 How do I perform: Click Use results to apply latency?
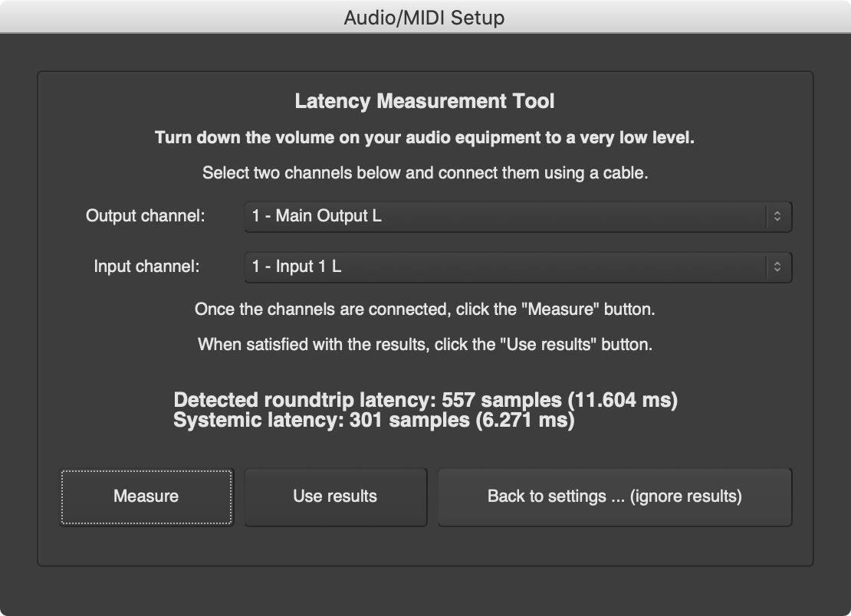click(x=335, y=496)
